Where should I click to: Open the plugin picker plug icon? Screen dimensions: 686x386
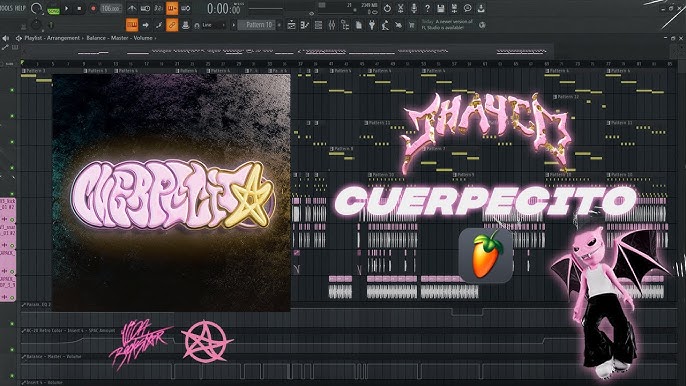[x=371, y=25]
